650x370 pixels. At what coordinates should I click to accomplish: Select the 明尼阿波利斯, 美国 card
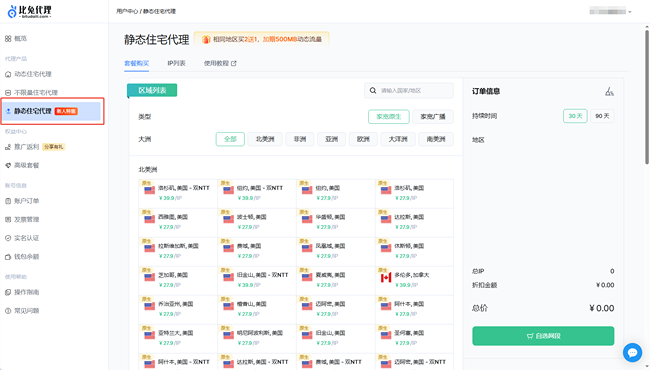tap(257, 339)
